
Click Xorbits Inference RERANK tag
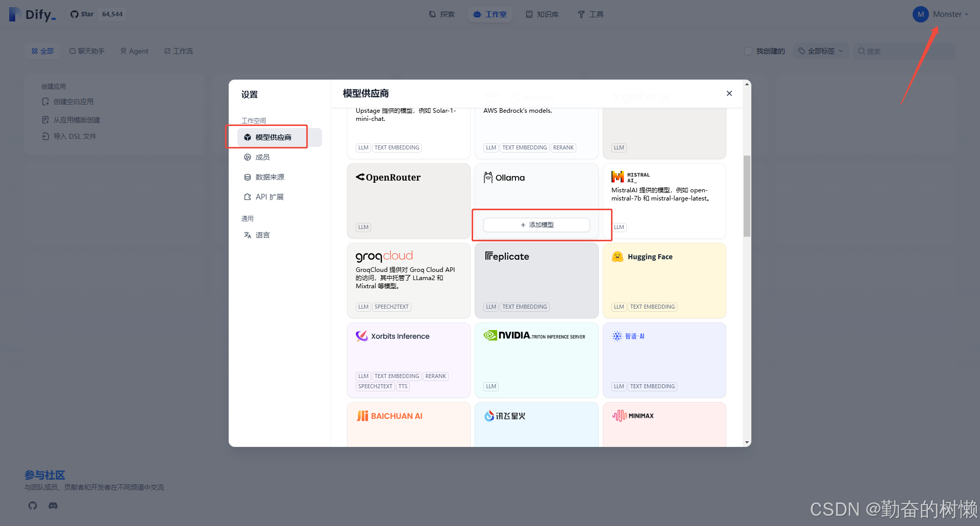(436, 376)
